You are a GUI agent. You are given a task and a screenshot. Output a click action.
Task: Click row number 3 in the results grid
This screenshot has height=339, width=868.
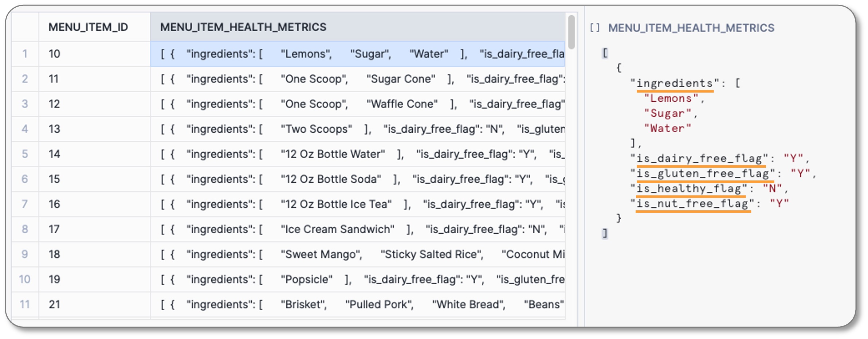pyautogui.click(x=25, y=104)
